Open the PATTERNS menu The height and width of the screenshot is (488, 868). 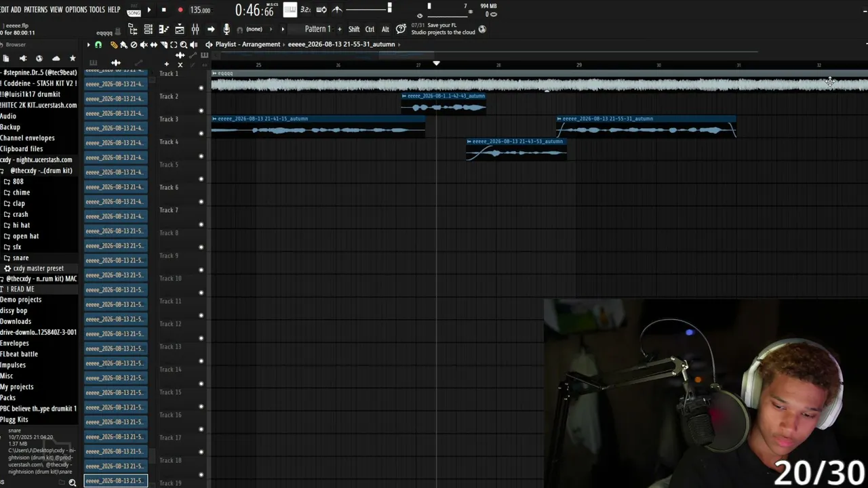click(35, 9)
